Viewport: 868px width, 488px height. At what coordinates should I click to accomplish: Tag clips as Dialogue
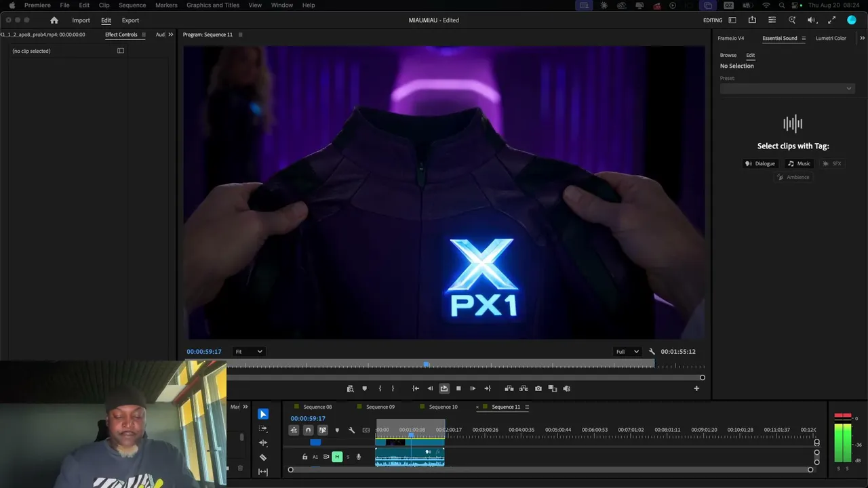coord(760,163)
